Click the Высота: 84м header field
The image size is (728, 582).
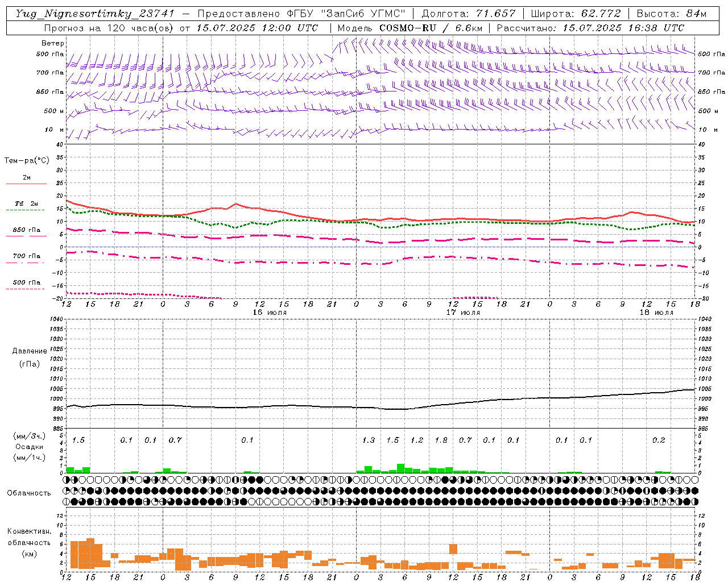pos(671,14)
